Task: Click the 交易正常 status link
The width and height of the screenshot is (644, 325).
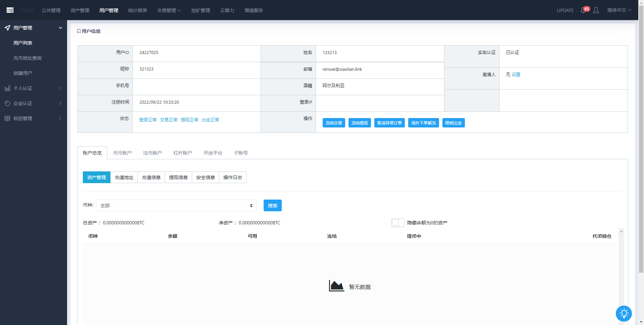Action: [169, 120]
